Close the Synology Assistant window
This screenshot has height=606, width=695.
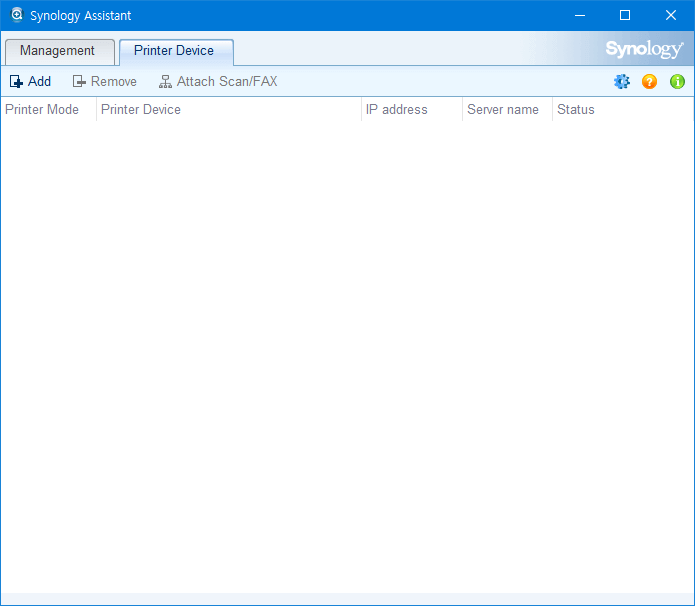tap(671, 15)
